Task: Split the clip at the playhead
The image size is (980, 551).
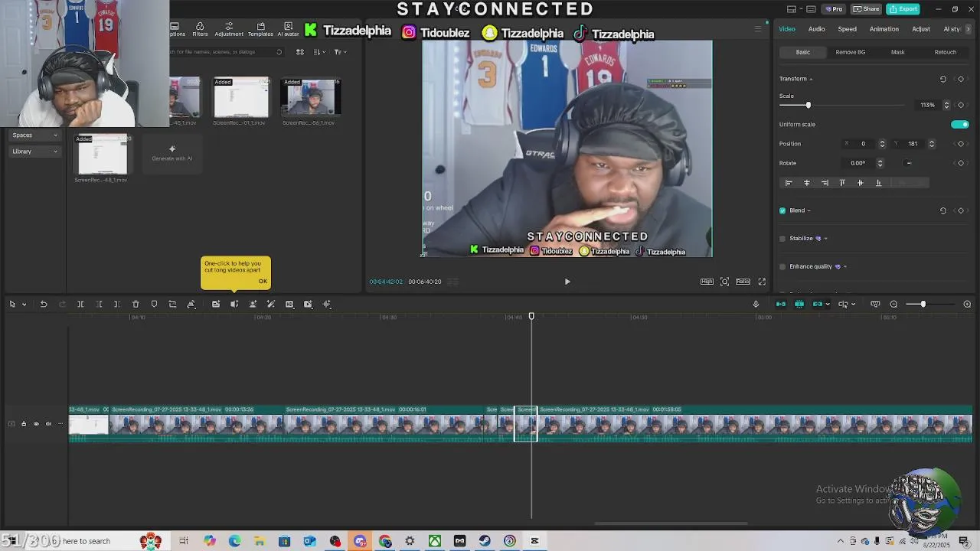Action: tap(80, 305)
